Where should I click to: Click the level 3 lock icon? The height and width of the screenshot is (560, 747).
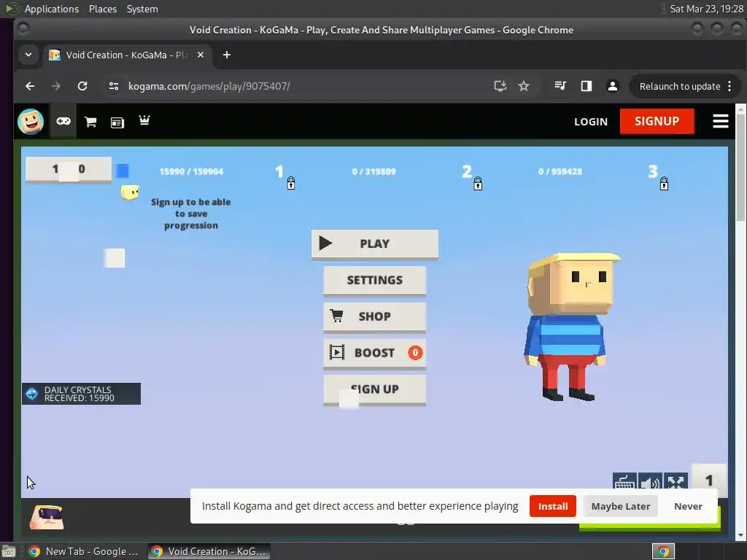tap(664, 183)
